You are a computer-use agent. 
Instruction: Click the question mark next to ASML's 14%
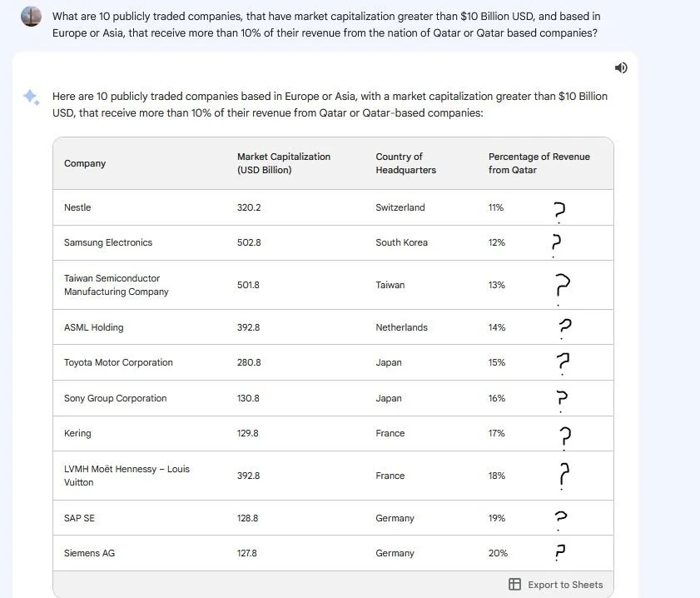[564, 326]
